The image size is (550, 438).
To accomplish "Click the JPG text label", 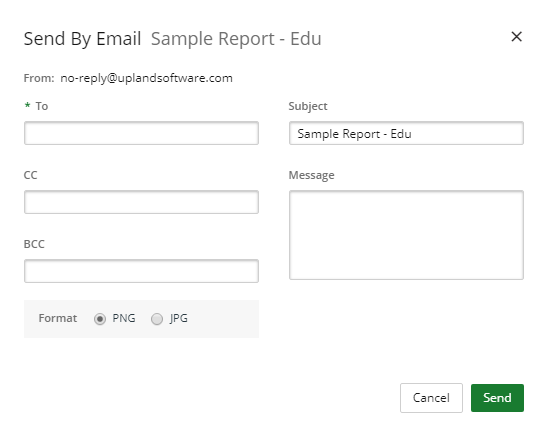I will (179, 318).
